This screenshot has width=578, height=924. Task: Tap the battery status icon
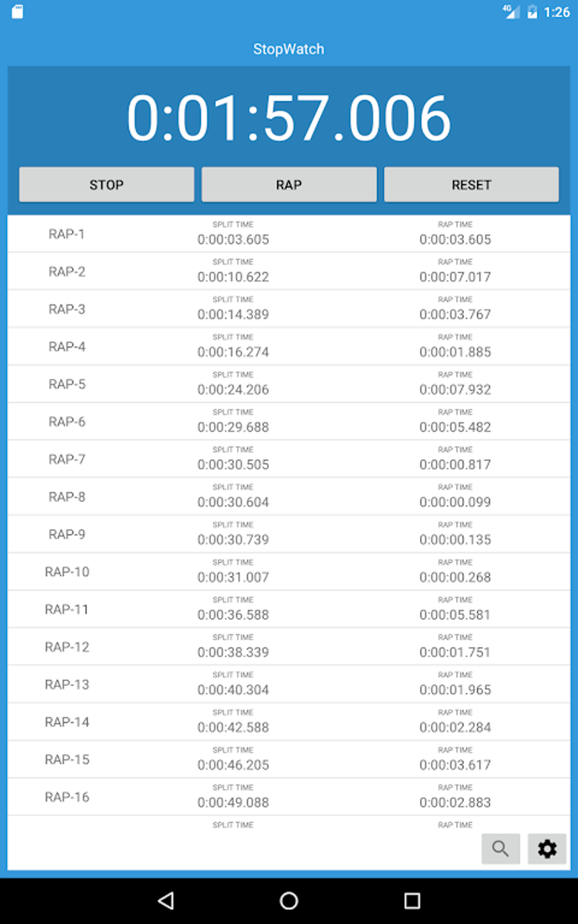(x=532, y=12)
